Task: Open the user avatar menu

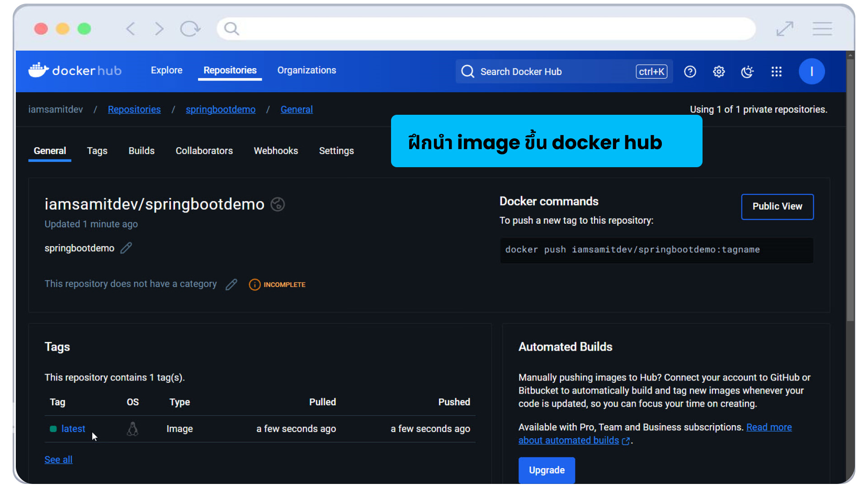Action: pos(812,71)
